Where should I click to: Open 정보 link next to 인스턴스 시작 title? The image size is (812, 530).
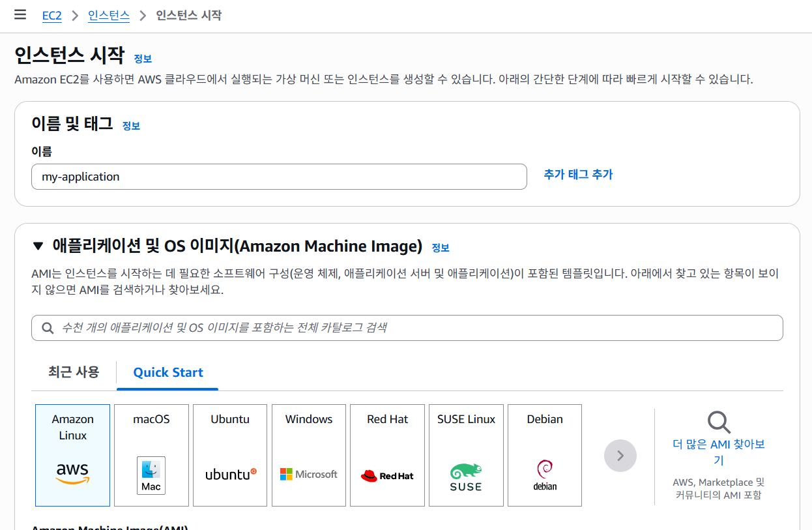[x=143, y=59]
